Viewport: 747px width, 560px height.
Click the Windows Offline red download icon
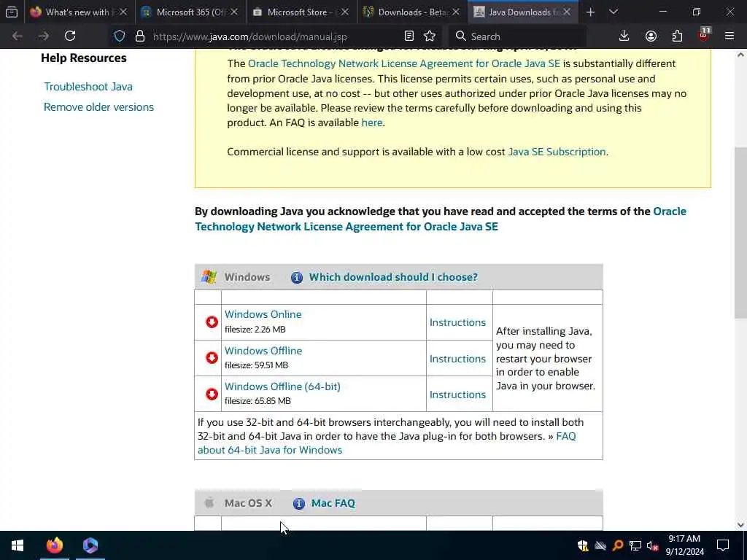pos(212,357)
